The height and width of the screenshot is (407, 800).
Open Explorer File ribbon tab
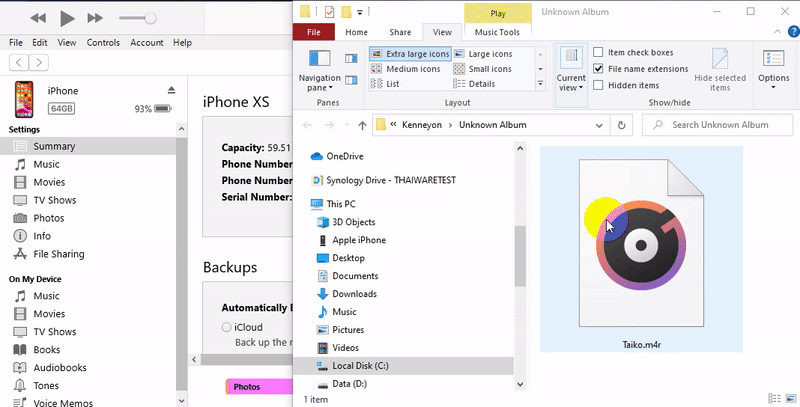[x=314, y=32]
